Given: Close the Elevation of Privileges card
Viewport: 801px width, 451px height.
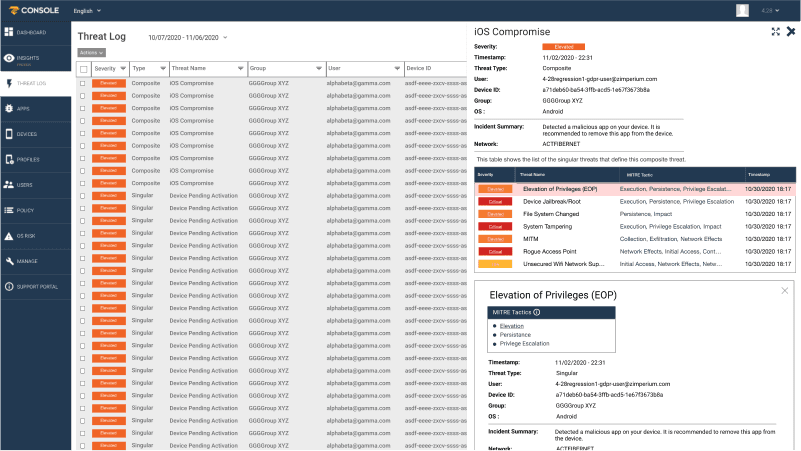Looking at the screenshot, I should (x=785, y=291).
